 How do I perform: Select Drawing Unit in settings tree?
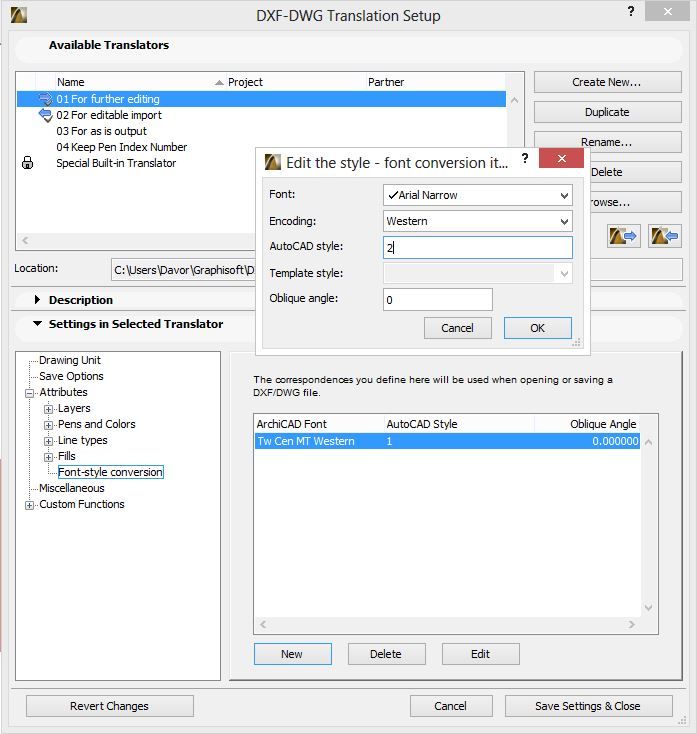point(70,360)
